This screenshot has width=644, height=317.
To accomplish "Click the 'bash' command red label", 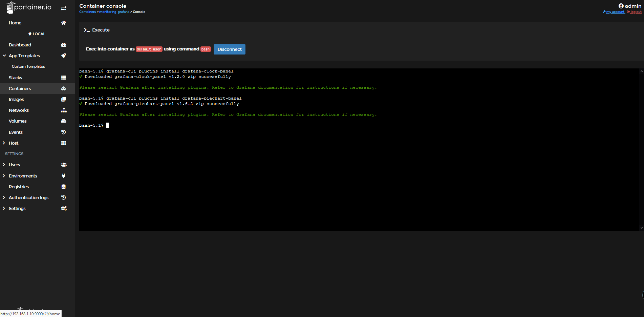I will (x=206, y=49).
